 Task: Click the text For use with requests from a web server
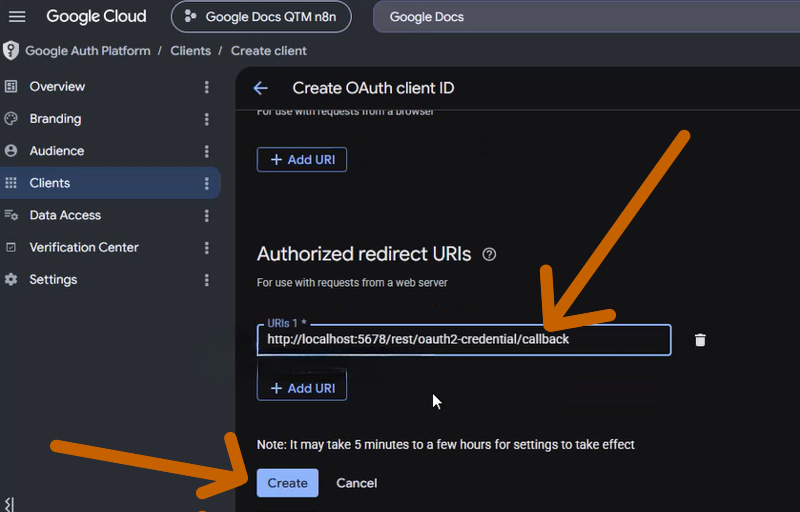click(x=352, y=283)
